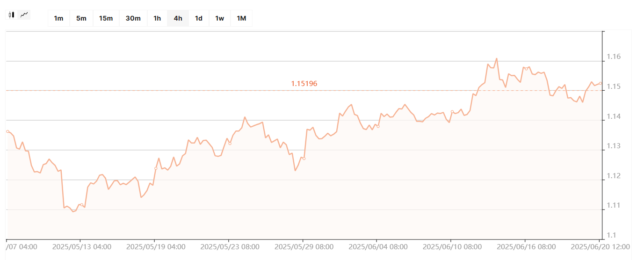The width and height of the screenshot is (644, 260).
Task: Click the 2025/05/13 04:00 time label
Action: (82, 246)
